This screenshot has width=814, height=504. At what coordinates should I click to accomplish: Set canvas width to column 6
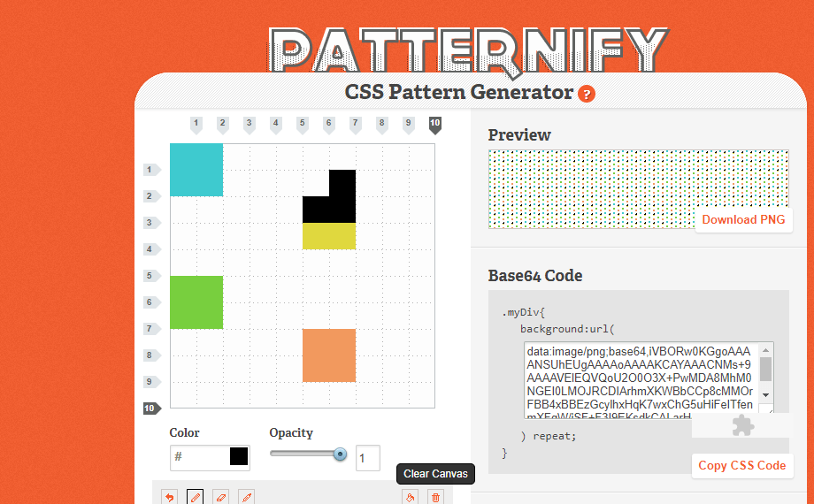point(328,125)
